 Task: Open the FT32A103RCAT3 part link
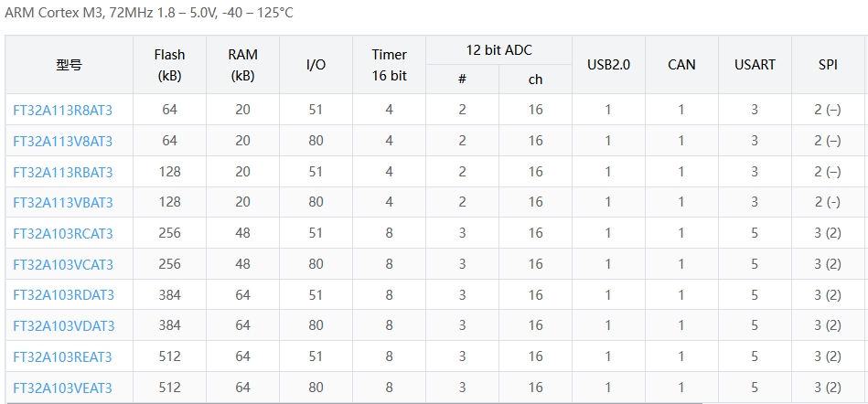[62, 233]
